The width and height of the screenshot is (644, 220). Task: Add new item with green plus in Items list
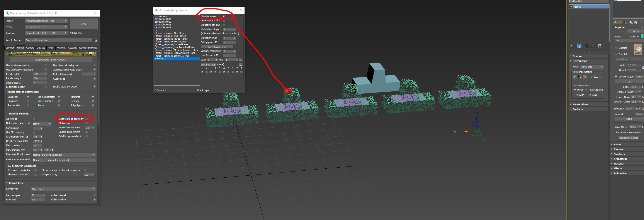(615, 22)
